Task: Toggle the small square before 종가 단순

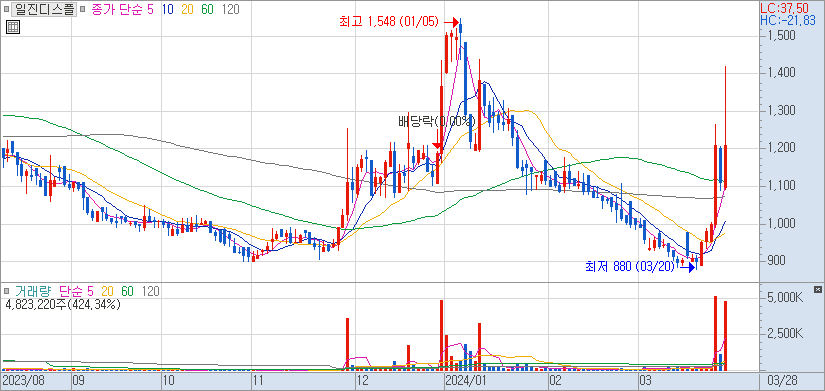Action: coord(83,9)
